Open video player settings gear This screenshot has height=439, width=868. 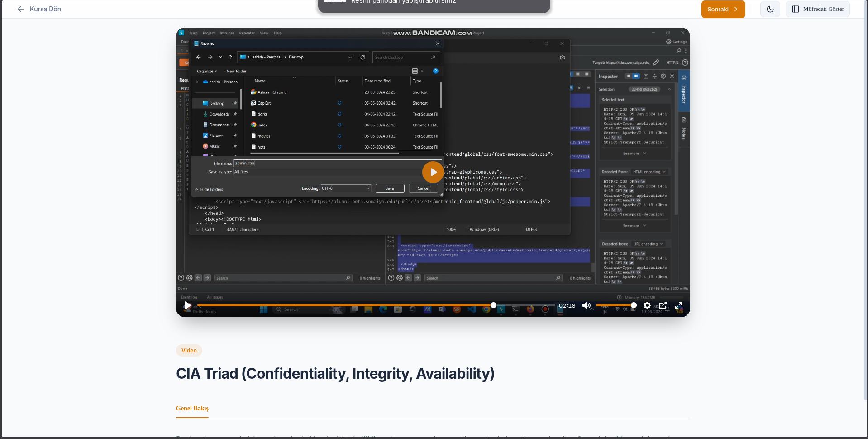(647, 305)
